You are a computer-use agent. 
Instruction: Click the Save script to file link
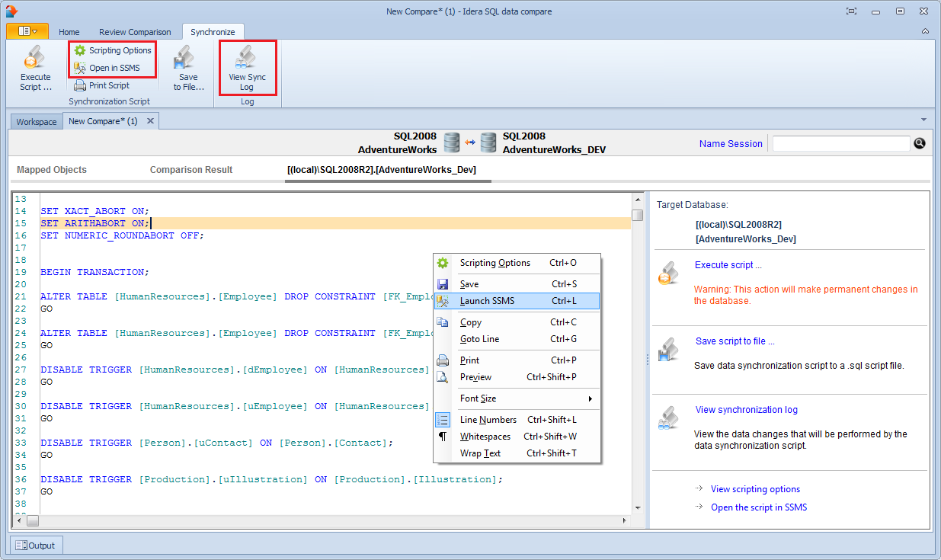click(x=735, y=341)
